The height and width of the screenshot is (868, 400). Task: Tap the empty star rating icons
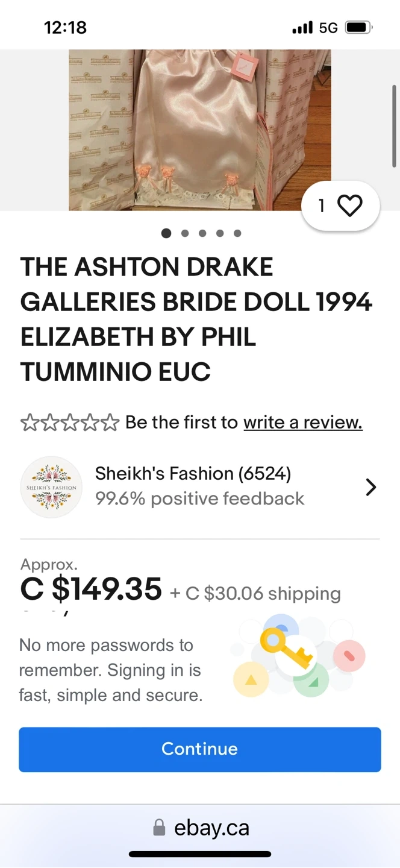coord(69,423)
